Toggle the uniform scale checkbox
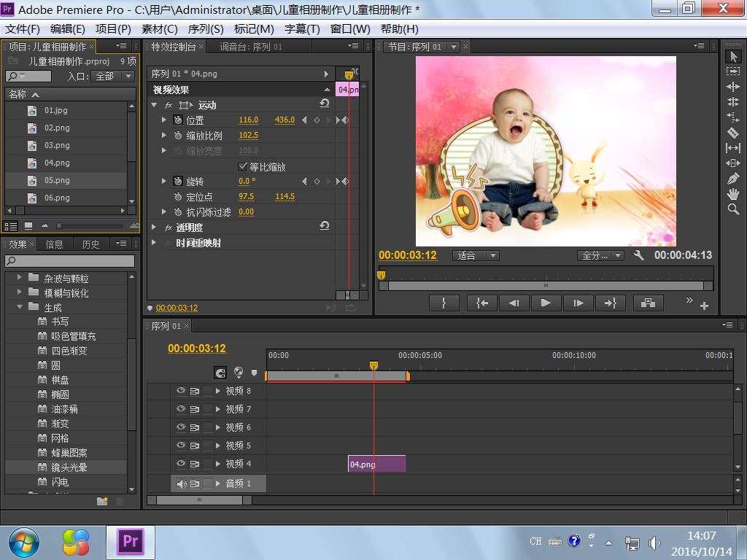 click(243, 166)
